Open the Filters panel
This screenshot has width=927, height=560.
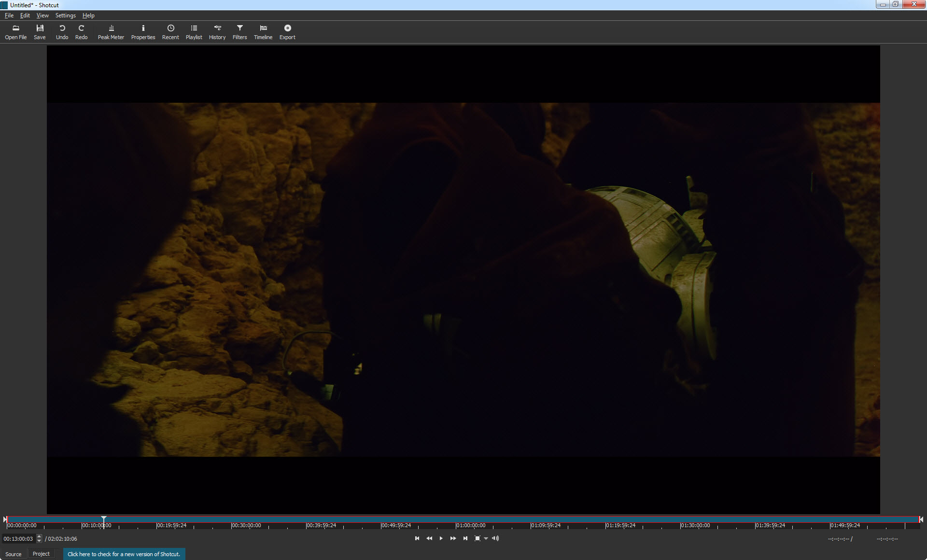pyautogui.click(x=239, y=32)
